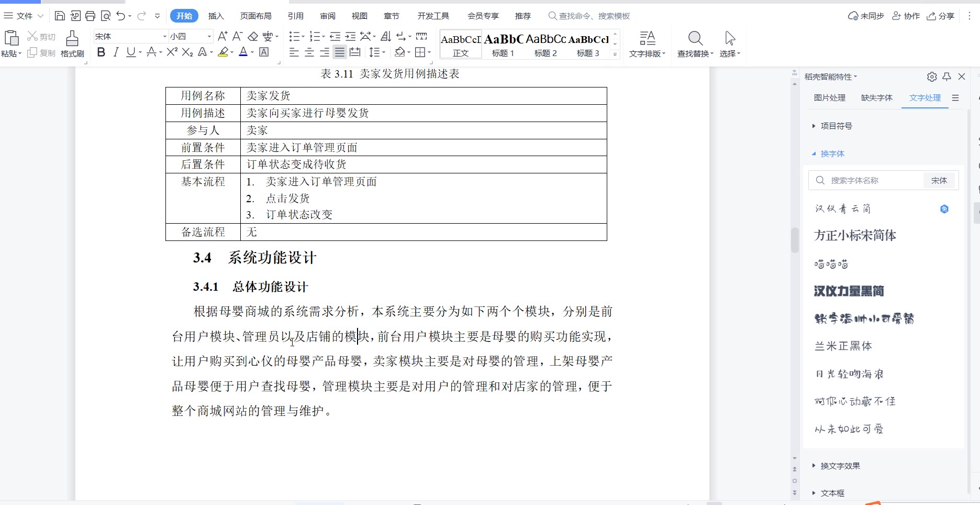Expand the styles gallery list
This screenshot has width=980, height=505.
(615, 53)
